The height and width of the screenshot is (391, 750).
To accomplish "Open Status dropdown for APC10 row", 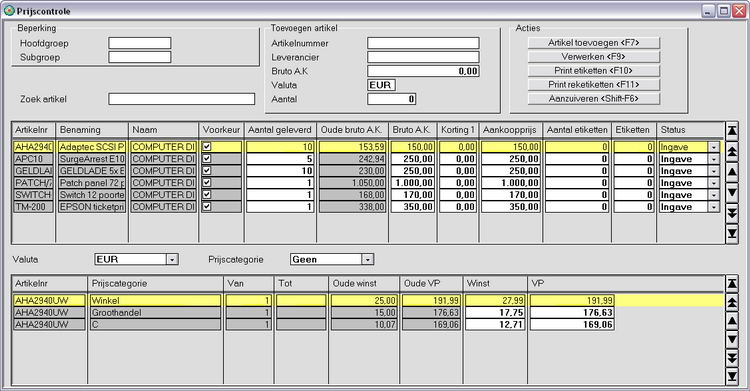I will point(714,159).
